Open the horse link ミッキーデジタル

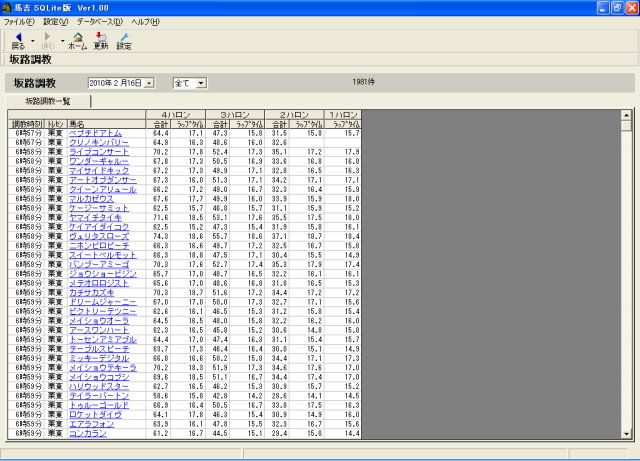point(99,359)
